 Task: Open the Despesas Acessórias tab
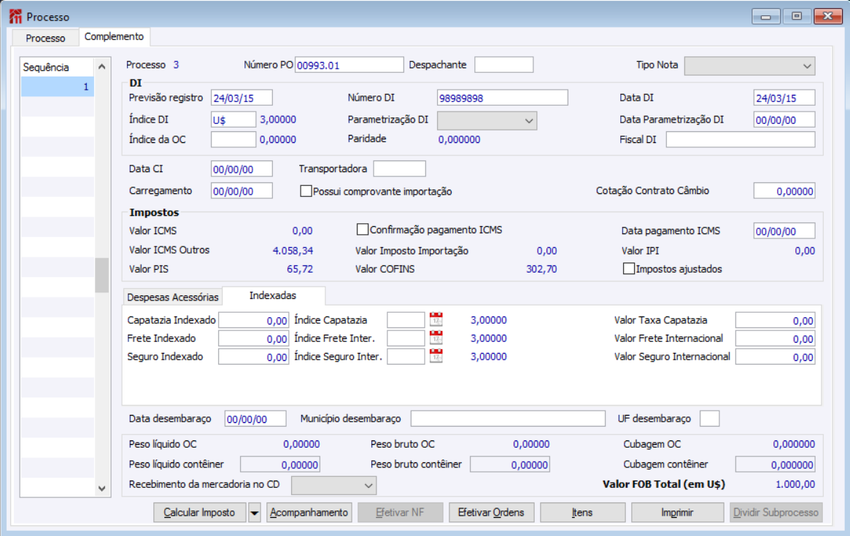172,297
